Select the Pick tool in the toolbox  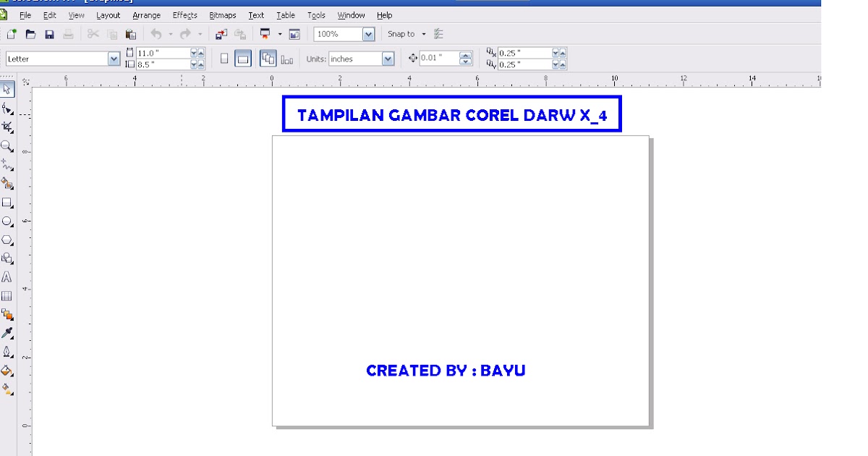[7, 90]
